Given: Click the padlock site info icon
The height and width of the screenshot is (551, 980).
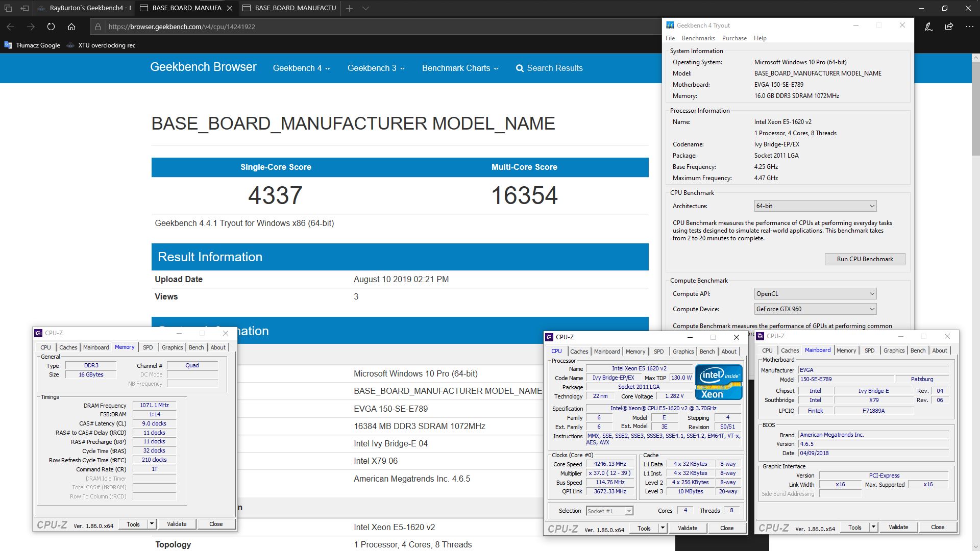Looking at the screenshot, I should (98, 27).
